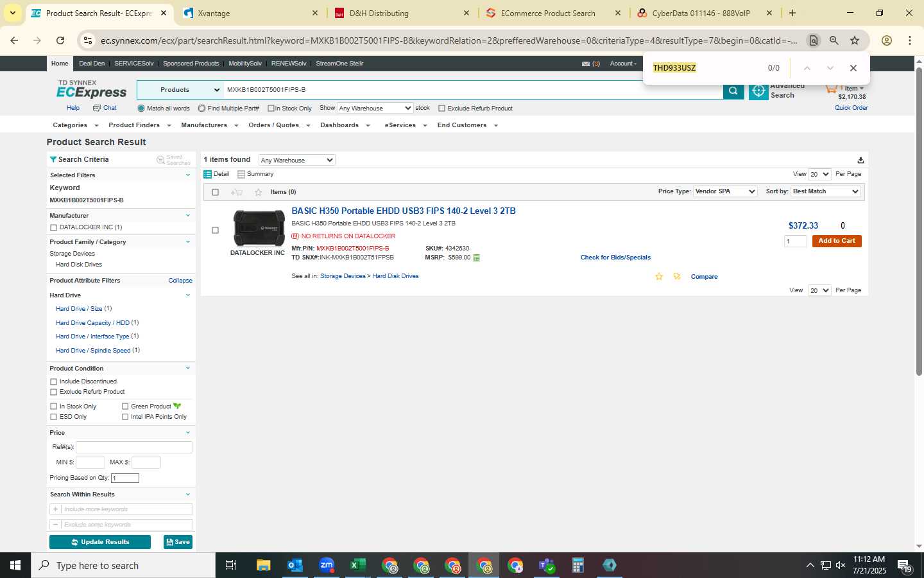Screen dimensions: 924x578
Task: Open Check for Bids/Specials link
Action: point(615,258)
